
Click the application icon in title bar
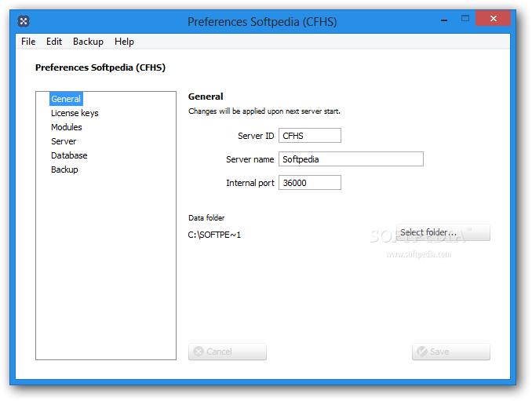[x=24, y=21]
